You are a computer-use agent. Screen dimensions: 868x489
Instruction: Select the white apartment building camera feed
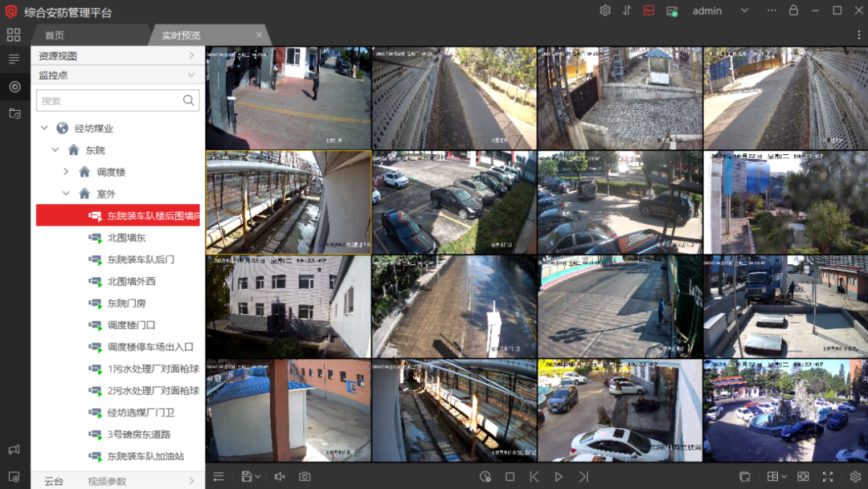pos(289,307)
